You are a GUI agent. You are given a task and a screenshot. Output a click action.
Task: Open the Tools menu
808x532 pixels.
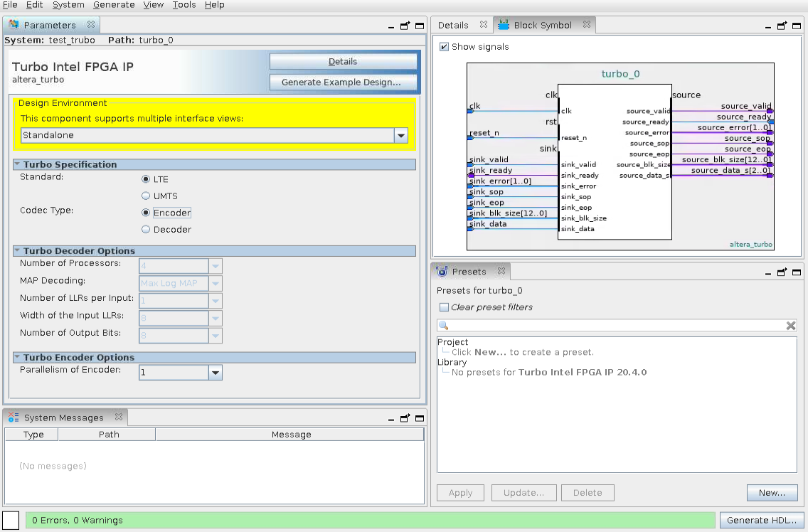pyautogui.click(x=184, y=5)
